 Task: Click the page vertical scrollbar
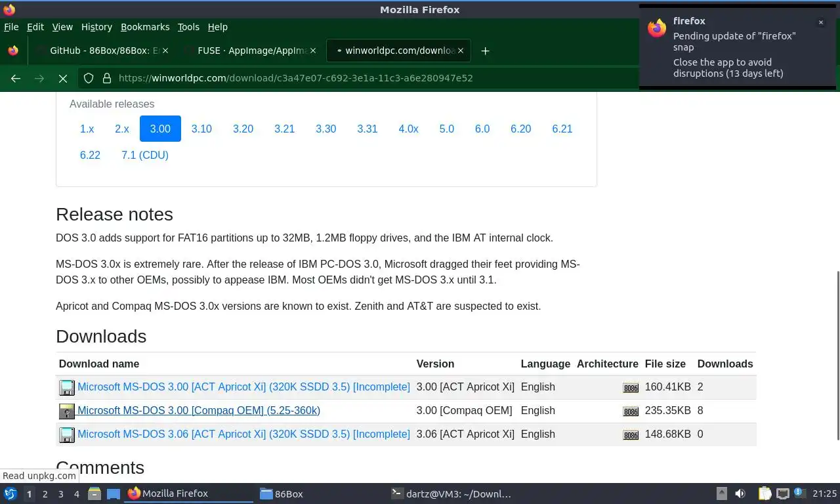[x=837, y=355]
